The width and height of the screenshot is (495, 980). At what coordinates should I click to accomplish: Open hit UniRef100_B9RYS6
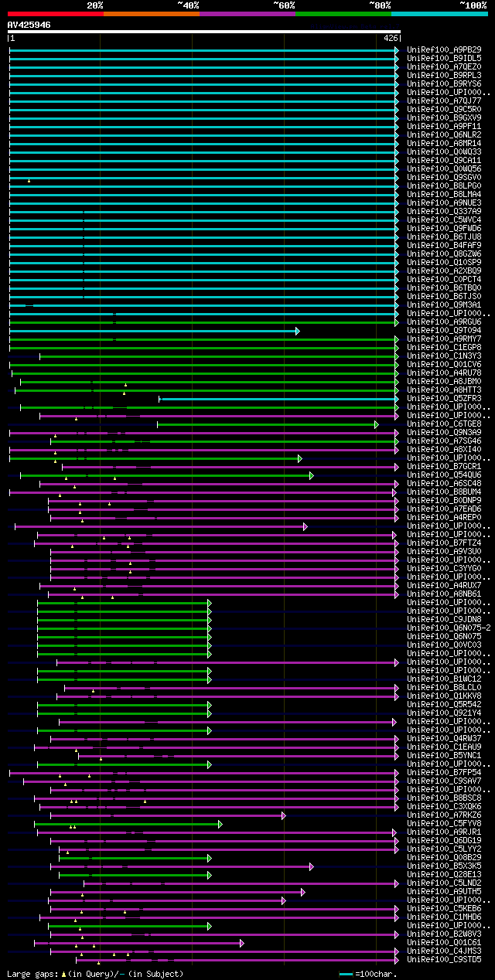[x=444, y=84]
